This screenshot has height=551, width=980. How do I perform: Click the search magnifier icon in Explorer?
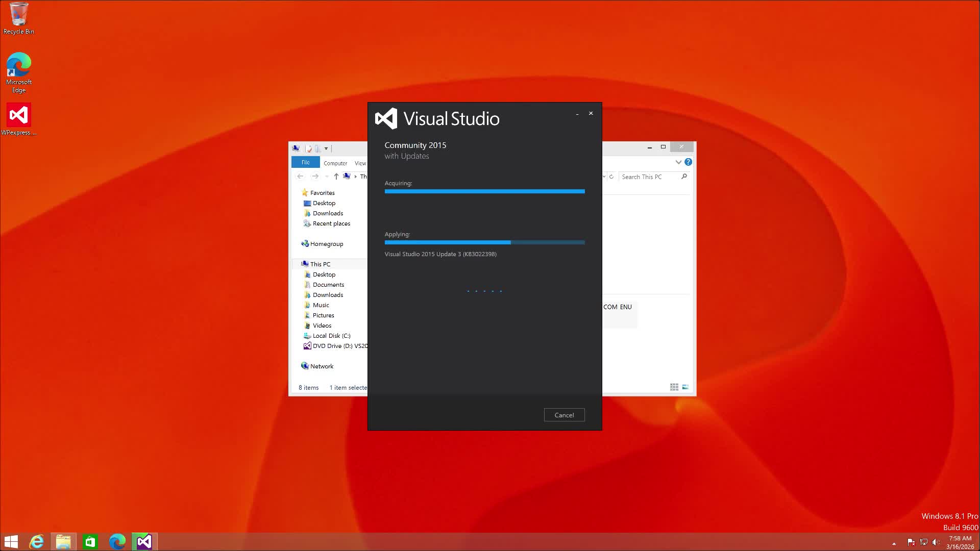pyautogui.click(x=684, y=177)
